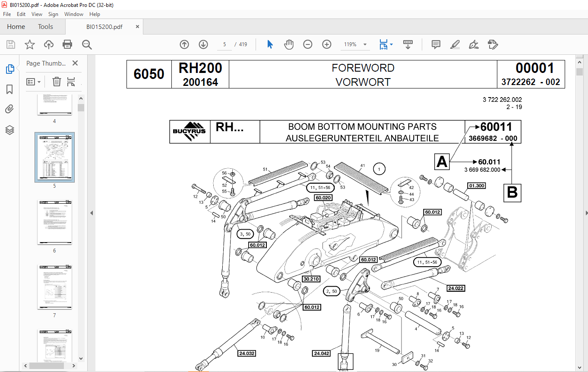Image resolution: width=588 pixels, height=372 pixels.
Task: Open the Edit menu
Action: pyautogui.click(x=21, y=14)
